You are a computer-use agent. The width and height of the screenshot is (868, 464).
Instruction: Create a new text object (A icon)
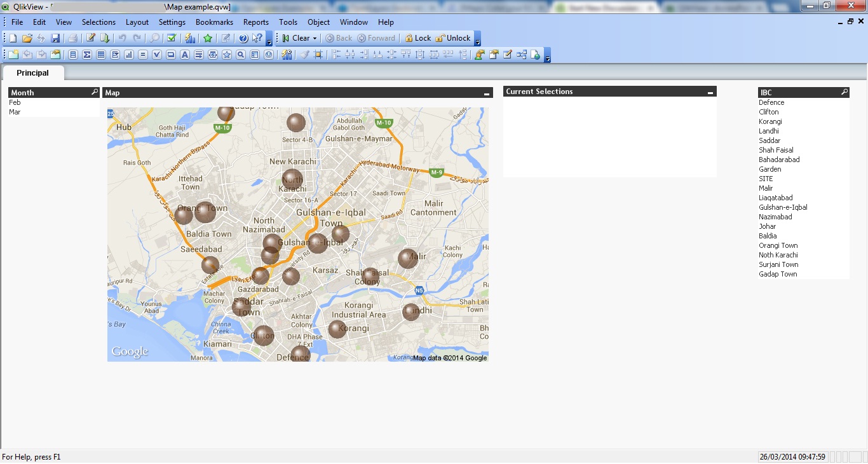(185, 55)
